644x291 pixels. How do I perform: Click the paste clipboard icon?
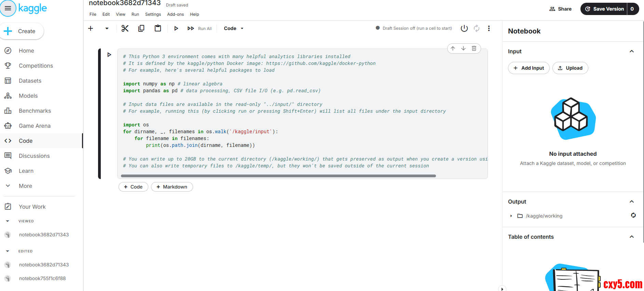pos(157,28)
